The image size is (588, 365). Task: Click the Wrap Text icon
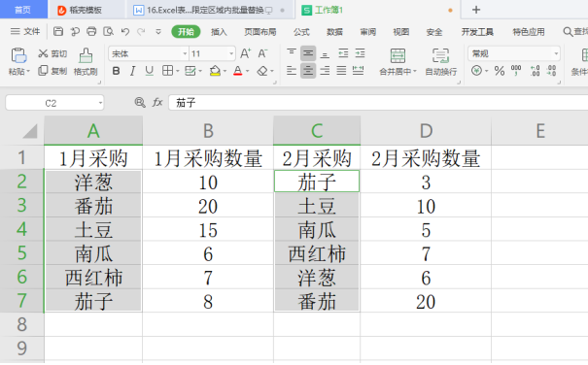440,55
